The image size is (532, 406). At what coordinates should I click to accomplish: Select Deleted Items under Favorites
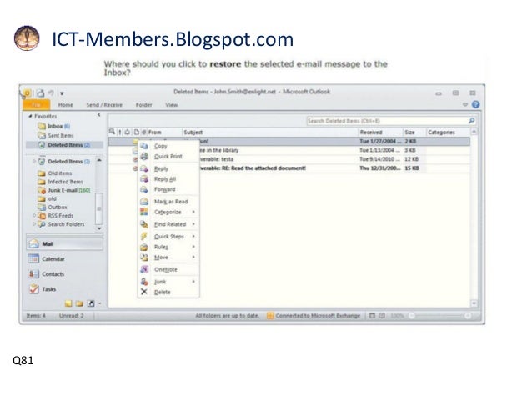pyautogui.click(x=64, y=145)
